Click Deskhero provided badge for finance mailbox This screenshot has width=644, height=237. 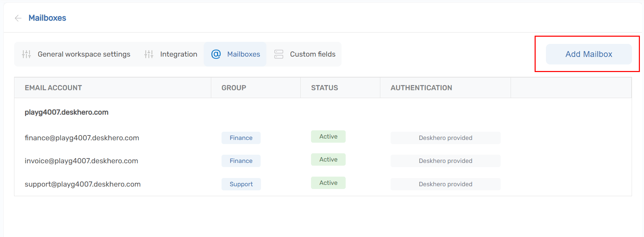445,138
